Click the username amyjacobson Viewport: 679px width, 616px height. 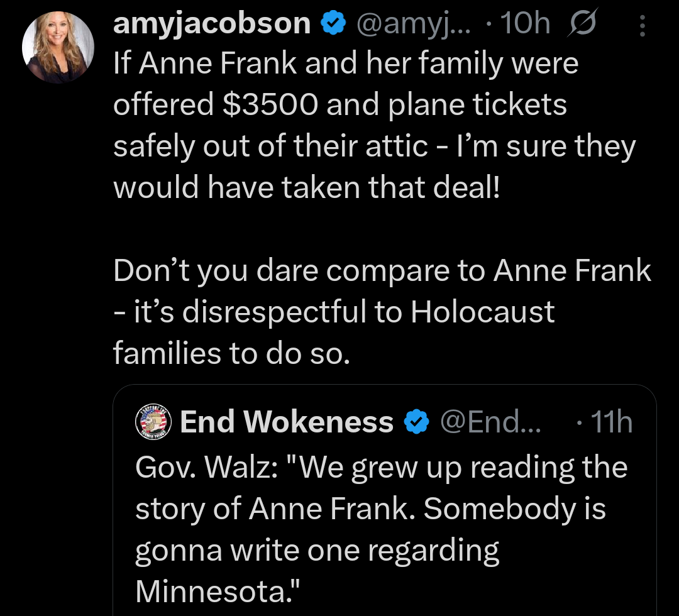[x=211, y=23]
